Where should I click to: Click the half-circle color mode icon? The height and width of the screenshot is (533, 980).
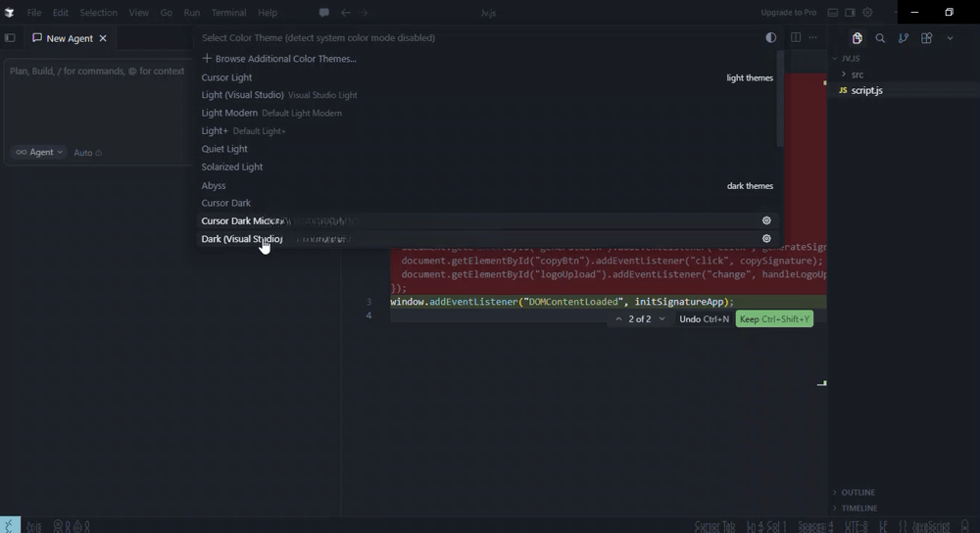[770, 37]
